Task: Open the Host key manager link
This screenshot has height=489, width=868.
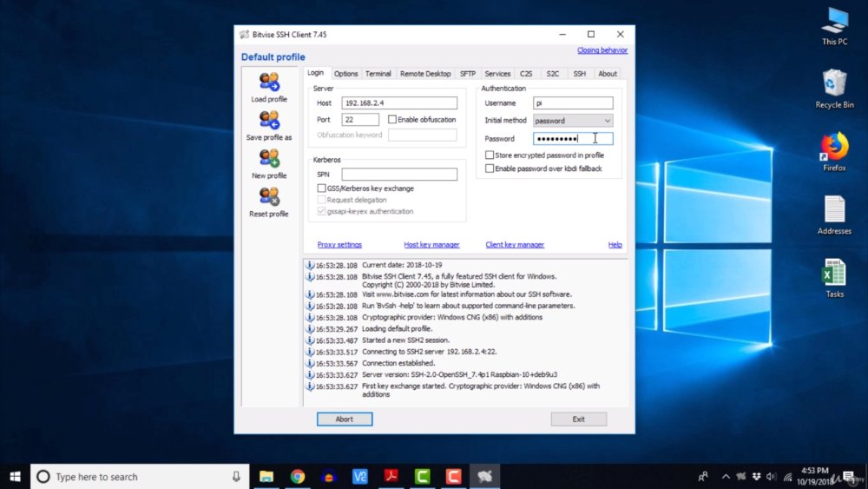Action: (x=431, y=245)
